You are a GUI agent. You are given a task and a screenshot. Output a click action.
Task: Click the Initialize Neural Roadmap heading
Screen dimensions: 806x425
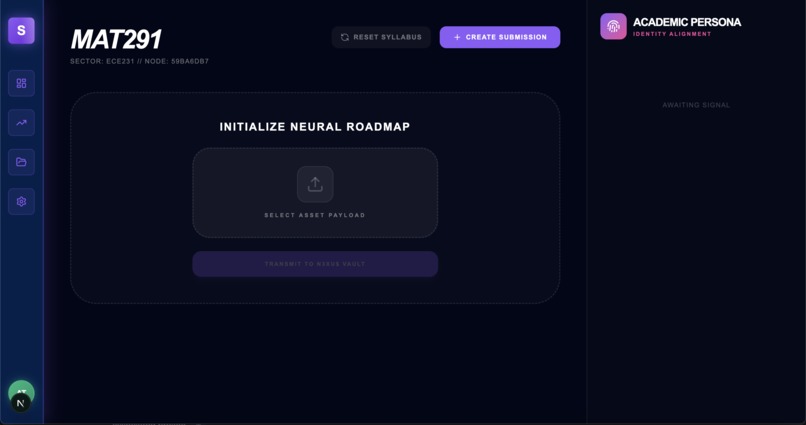tap(315, 127)
